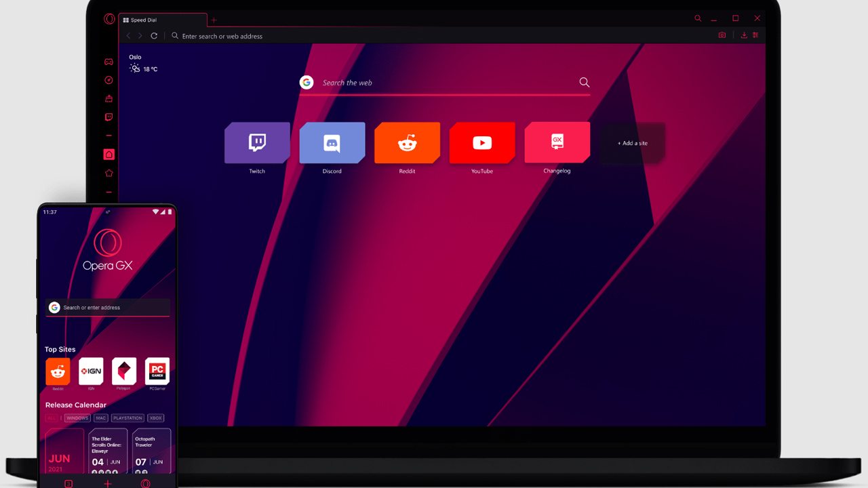The image size is (868, 488).
Task: Open the Discord speed dial tile
Action: pyautogui.click(x=332, y=142)
